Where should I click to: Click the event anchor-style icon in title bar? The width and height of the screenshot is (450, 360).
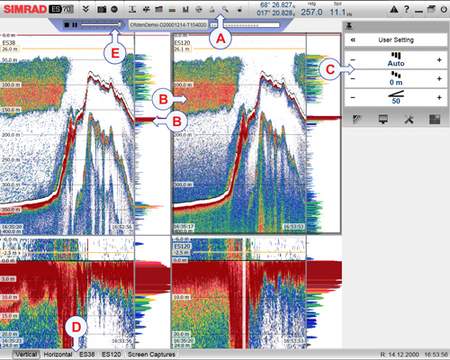coord(132,9)
